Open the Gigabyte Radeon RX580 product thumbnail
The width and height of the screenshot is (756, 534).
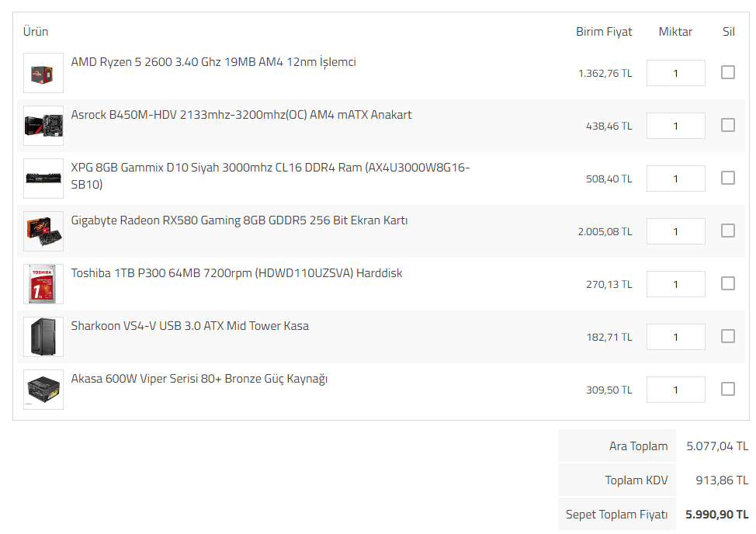(43, 231)
